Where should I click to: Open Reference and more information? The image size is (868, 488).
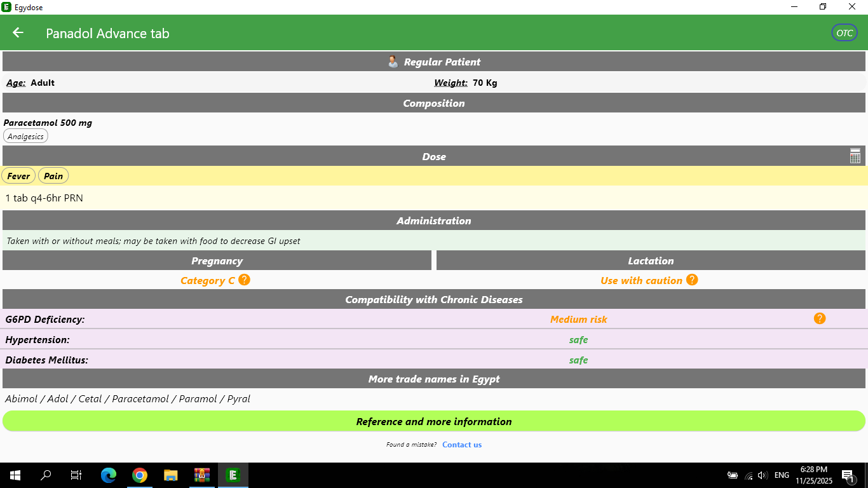tap(433, 421)
